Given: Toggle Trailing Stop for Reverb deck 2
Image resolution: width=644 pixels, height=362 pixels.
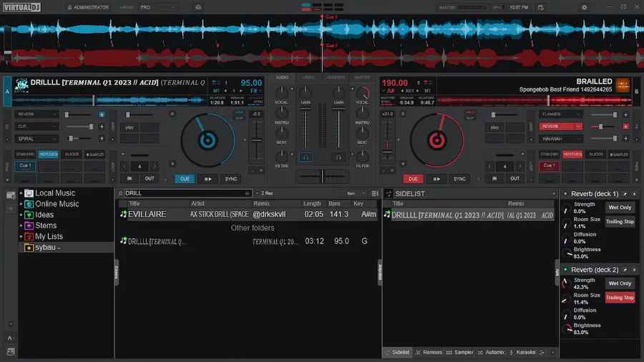Looking at the screenshot, I should (620, 298).
